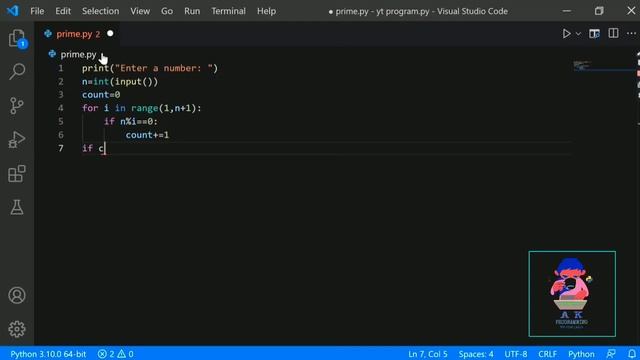Split the editor right

point(613,33)
